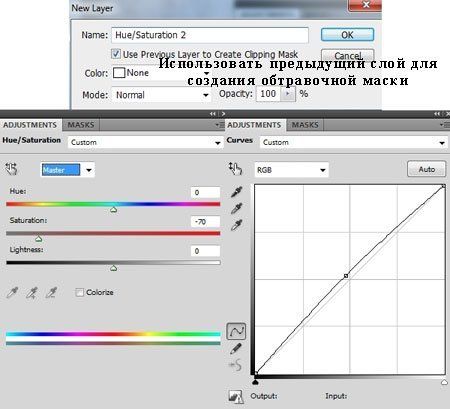Click the Saturation value field showing -70

click(x=205, y=222)
